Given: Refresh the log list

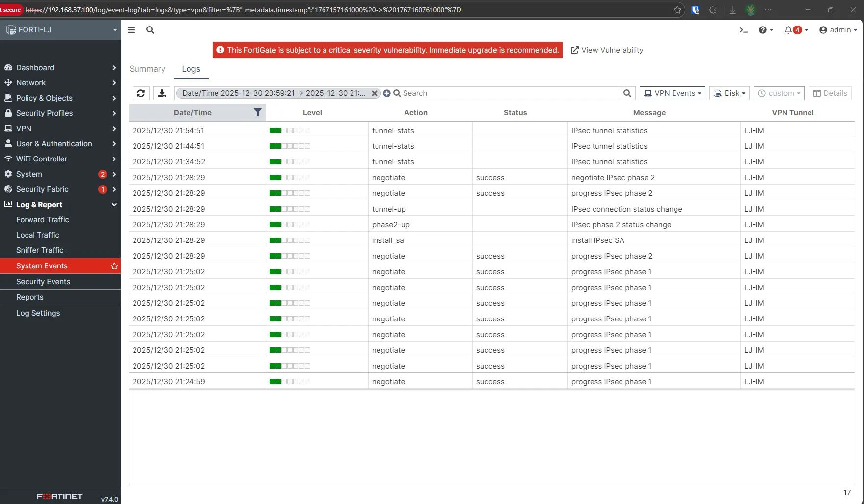Looking at the screenshot, I should (141, 93).
